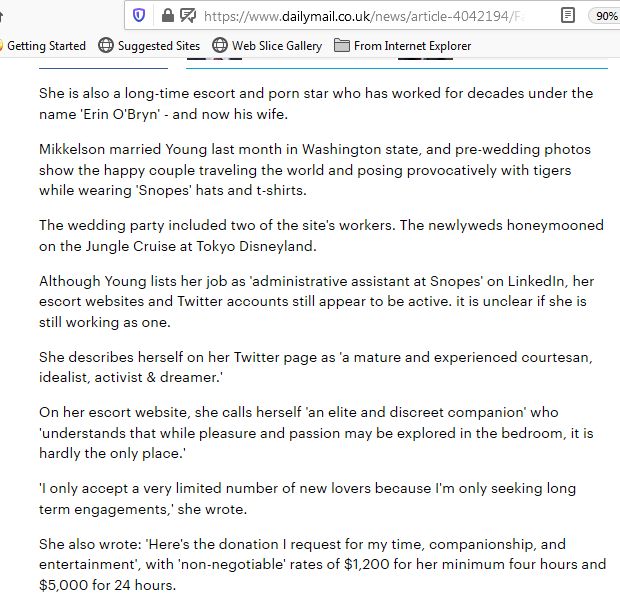Click the line "She describes herself on her Twitter page"
The image size is (620, 597).
tap(316, 357)
